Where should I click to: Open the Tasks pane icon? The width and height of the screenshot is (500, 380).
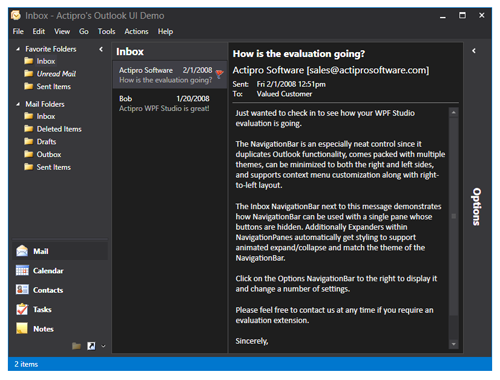pyautogui.click(x=22, y=309)
